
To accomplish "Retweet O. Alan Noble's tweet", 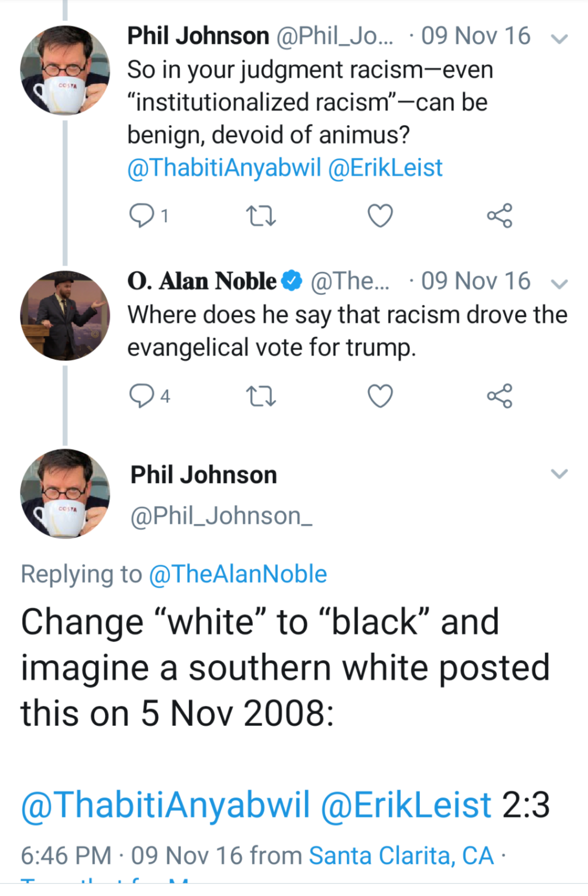I will 261,396.
